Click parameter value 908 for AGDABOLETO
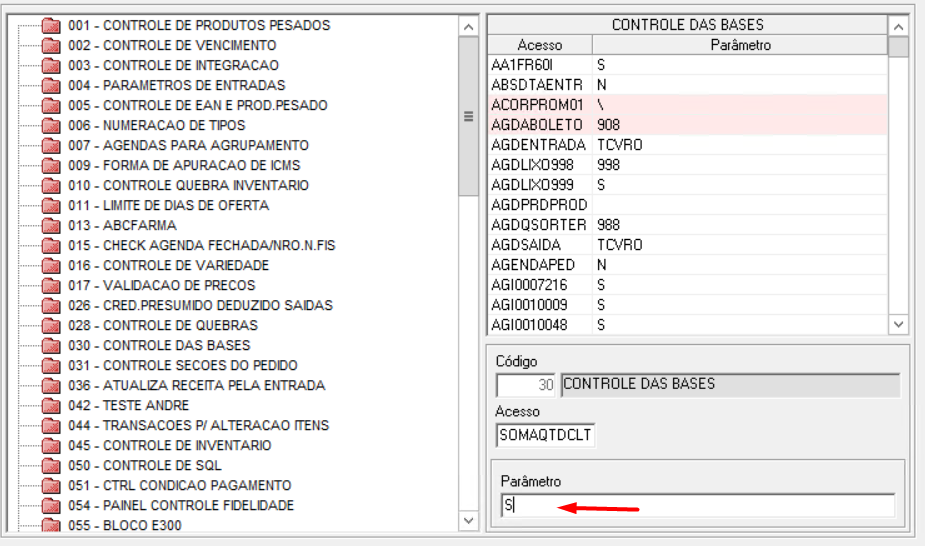This screenshot has width=925, height=546. (608, 125)
